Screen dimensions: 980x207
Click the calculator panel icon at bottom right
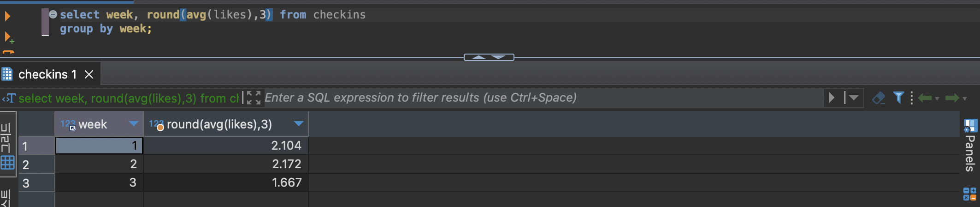coord(969,194)
